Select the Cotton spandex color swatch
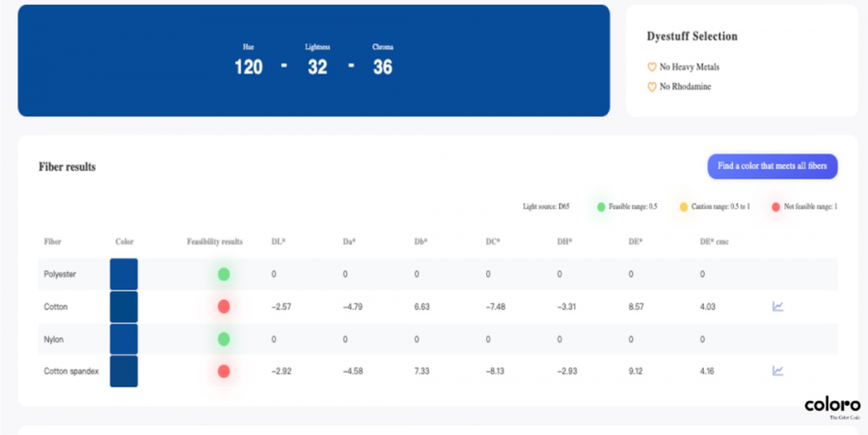This screenshot has width=868, height=435. click(124, 371)
